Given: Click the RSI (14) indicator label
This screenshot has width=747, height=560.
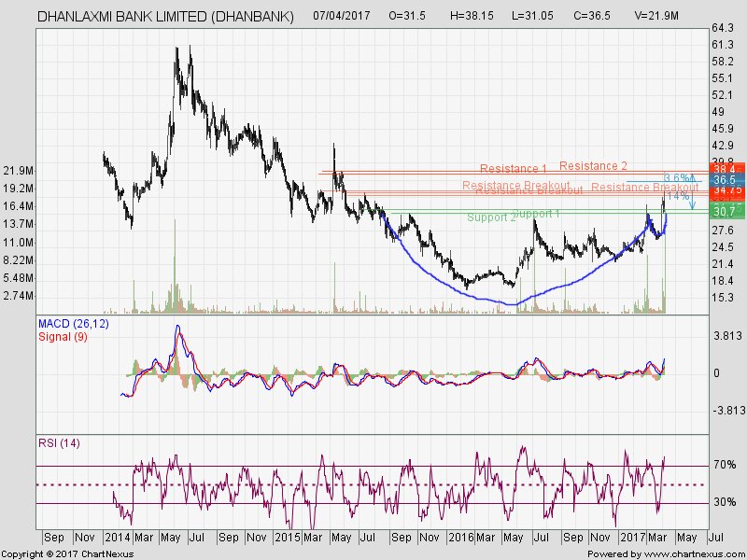Looking at the screenshot, I should coord(59,443).
